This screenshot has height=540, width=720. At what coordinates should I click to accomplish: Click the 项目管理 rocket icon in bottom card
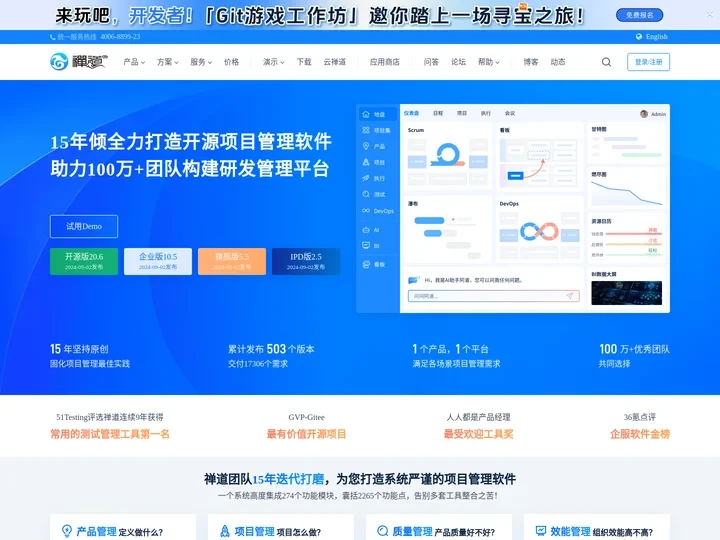tap(225, 531)
